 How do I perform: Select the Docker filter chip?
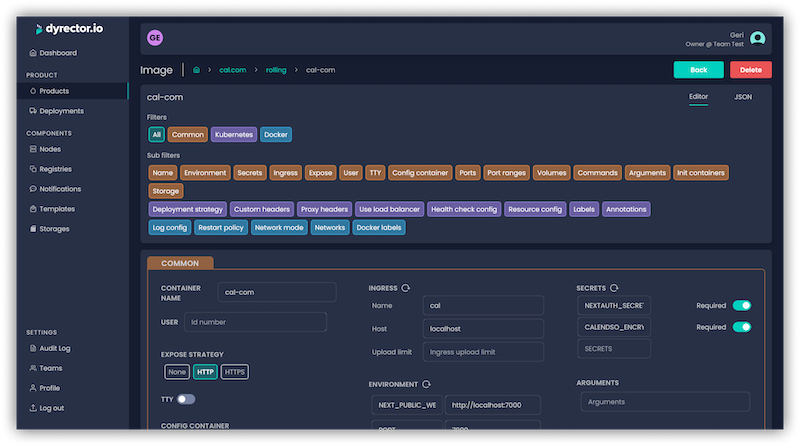click(x=276, y=134)
